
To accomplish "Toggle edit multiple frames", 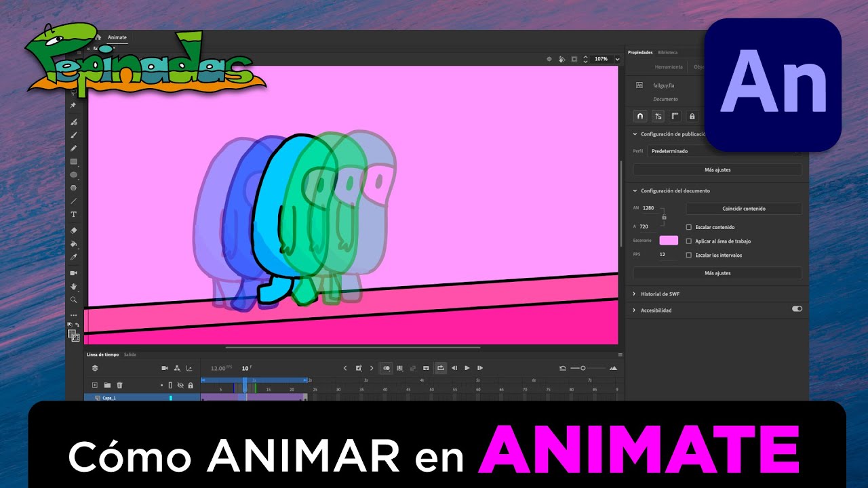I will [x=399, y=368].
